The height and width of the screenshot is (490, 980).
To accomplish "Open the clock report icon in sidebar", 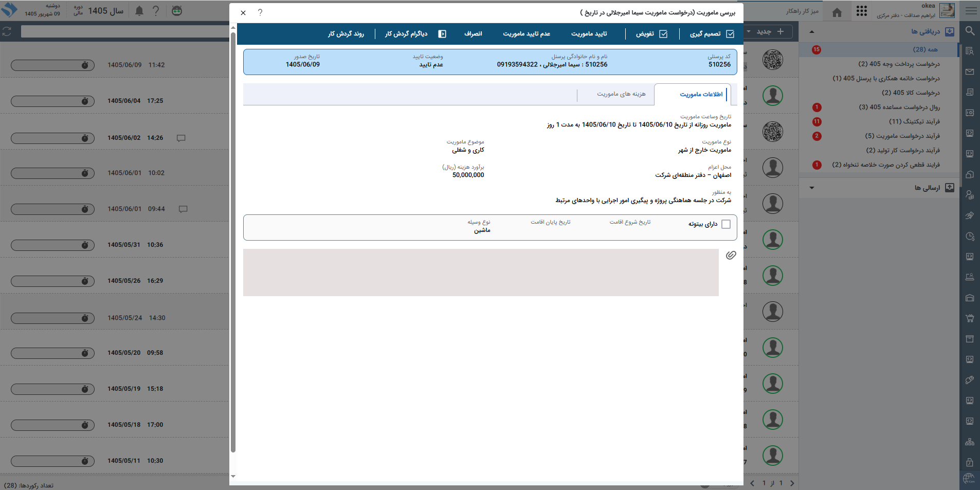I will (x=970, y=236).
